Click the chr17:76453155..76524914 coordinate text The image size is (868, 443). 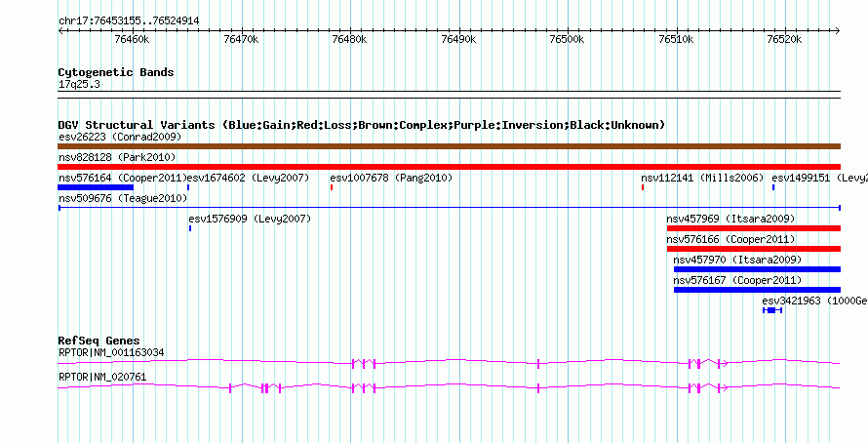[x=129, y=21]
